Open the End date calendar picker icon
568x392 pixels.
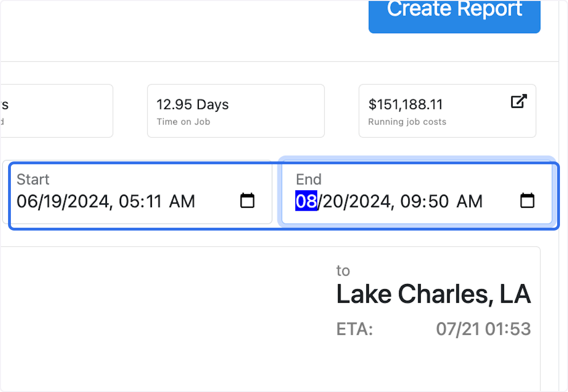click(x=527, y=201)
